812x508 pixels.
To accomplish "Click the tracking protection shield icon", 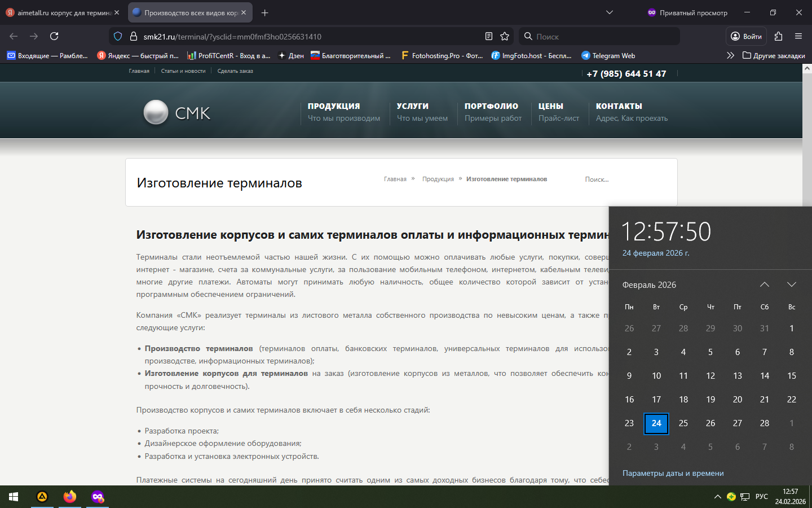I will click(118, 36).
